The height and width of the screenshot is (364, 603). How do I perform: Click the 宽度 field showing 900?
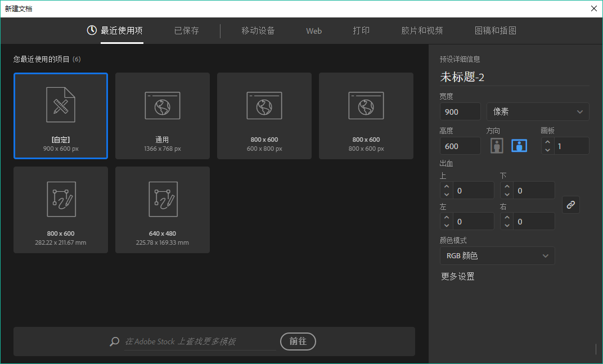[460, 111]
